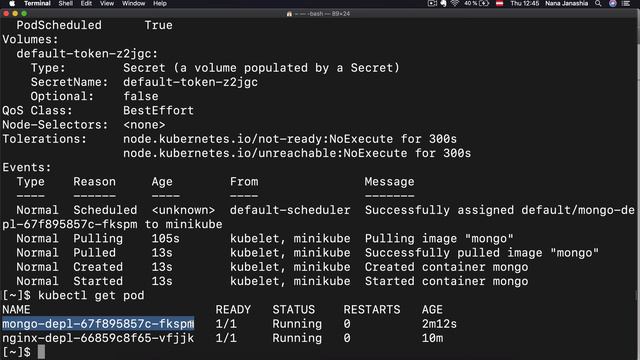Click the home folder icon in title bar
The width and height of the screenshot is (640, 360).
pyautogui.click(x=289, y=14)
